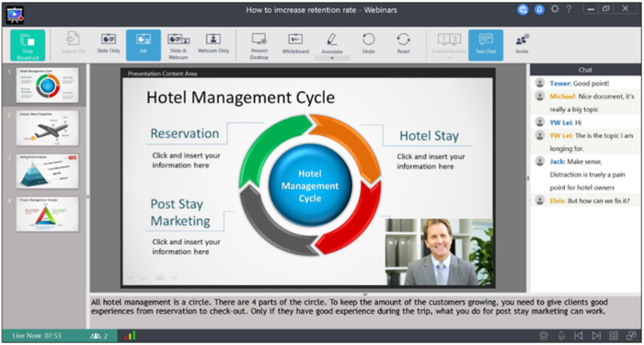Click the Hotel Management Cycle slide title

241,98
